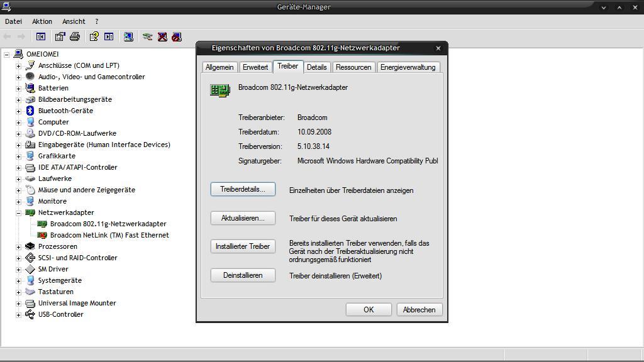Click the Bluetooth-Geräte icon in the tree
Screen dimensions: 644x362
pyautogui.click(x=30, y=111)
